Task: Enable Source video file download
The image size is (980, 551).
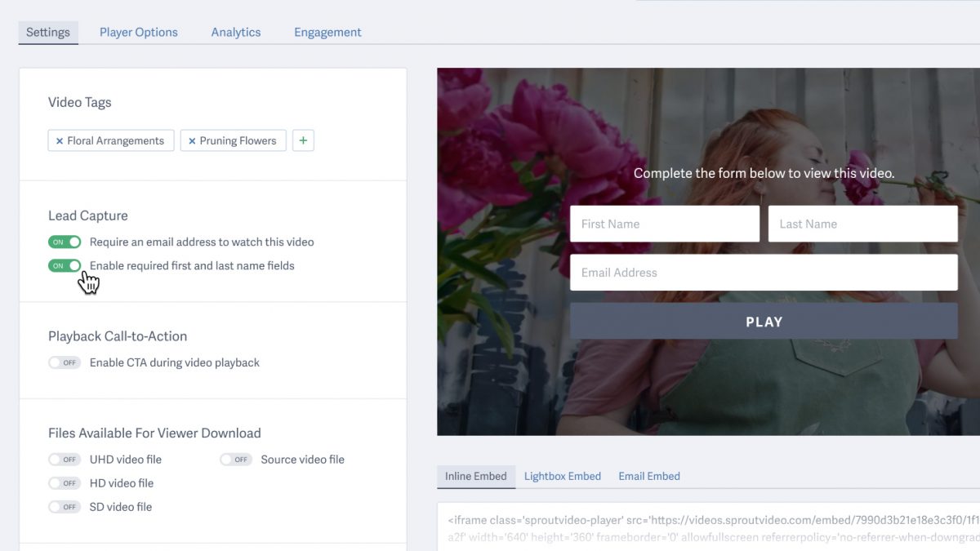Action: (235, 459)
